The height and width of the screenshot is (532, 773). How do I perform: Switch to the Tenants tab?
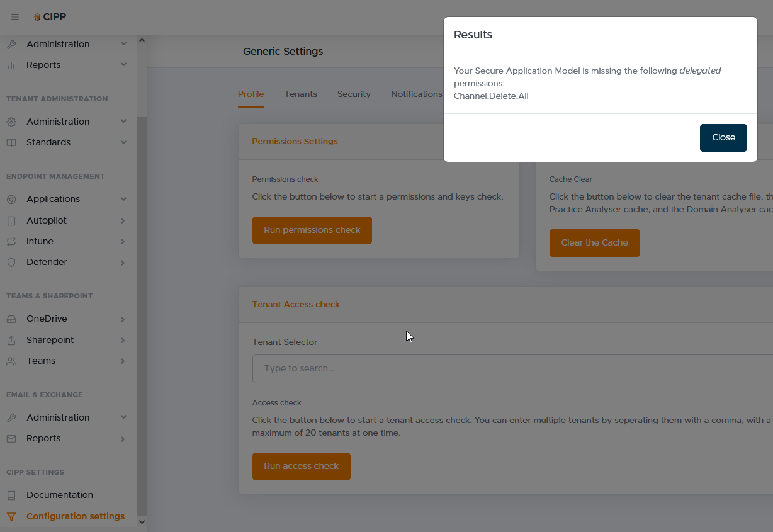click(301, 94)
